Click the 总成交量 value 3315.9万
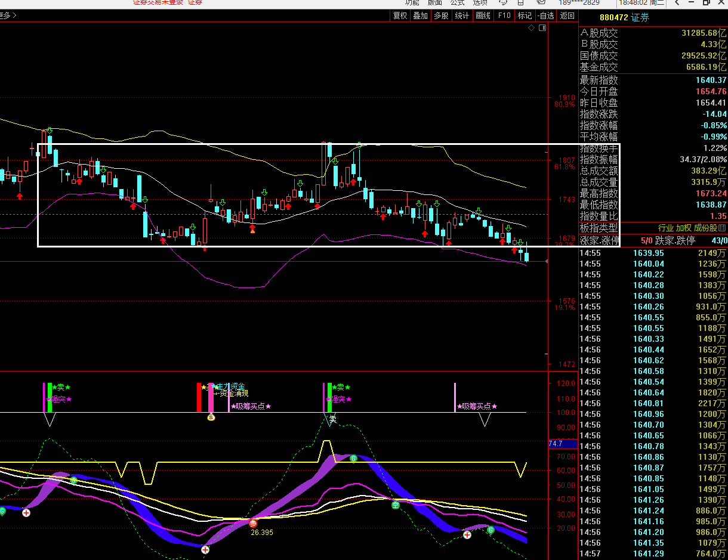 coord(708,182)
